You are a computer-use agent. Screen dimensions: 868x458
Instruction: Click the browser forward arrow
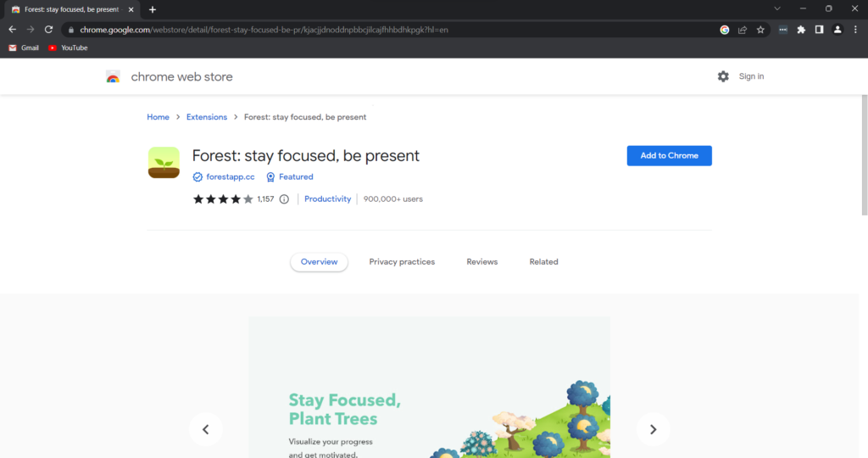(31, 30)
